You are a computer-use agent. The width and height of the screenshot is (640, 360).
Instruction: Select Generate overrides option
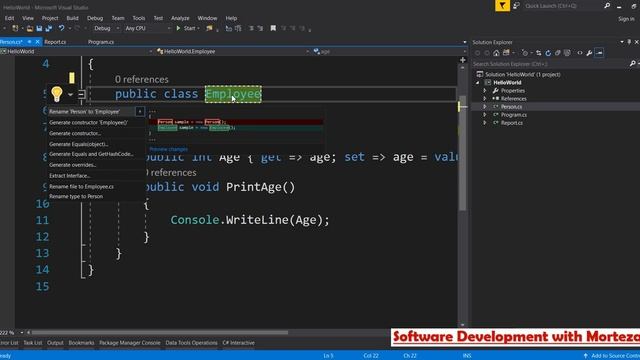73,165
